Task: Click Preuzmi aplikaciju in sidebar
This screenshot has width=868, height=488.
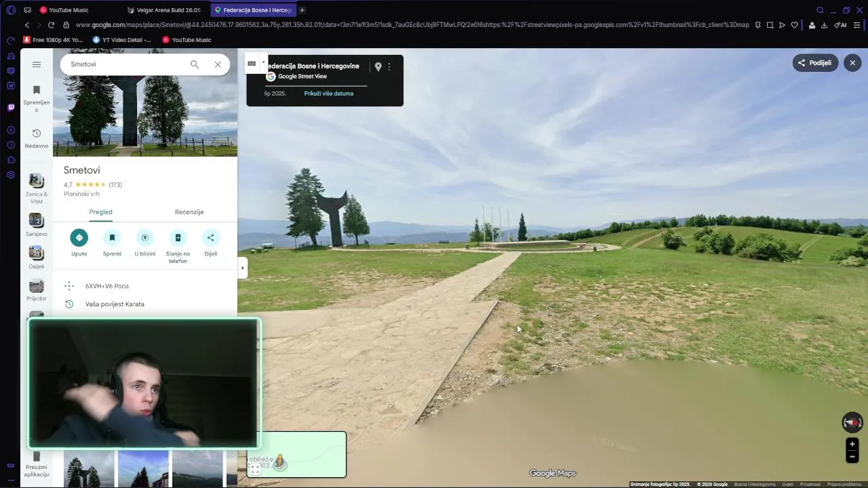Action: pyautogui.click(x=37, y=465)
